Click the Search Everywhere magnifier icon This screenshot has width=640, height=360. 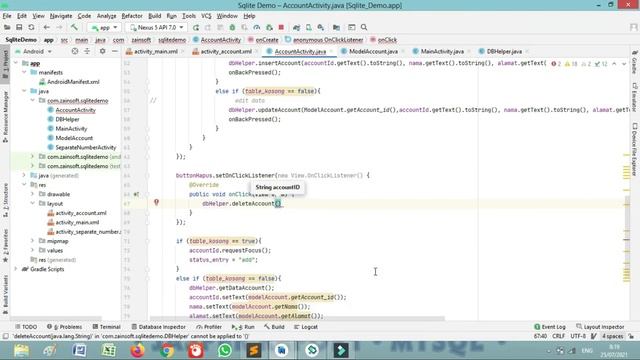pos(364,27)
